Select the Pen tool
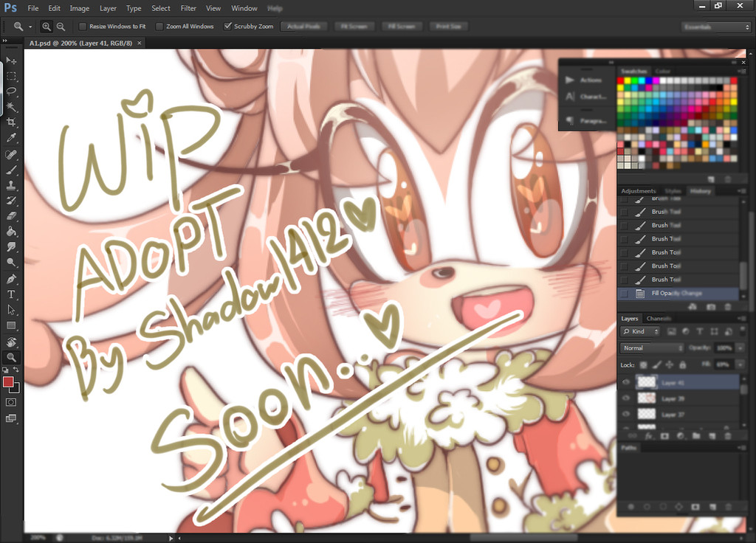Screen dimensions: 756x543 11,278
